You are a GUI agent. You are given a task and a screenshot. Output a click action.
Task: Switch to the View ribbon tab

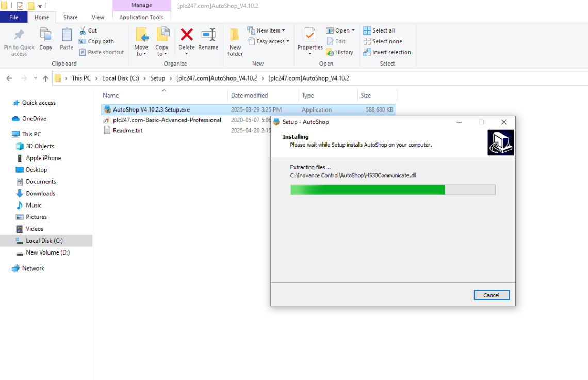pyautogui.click(x=98, y=17)
